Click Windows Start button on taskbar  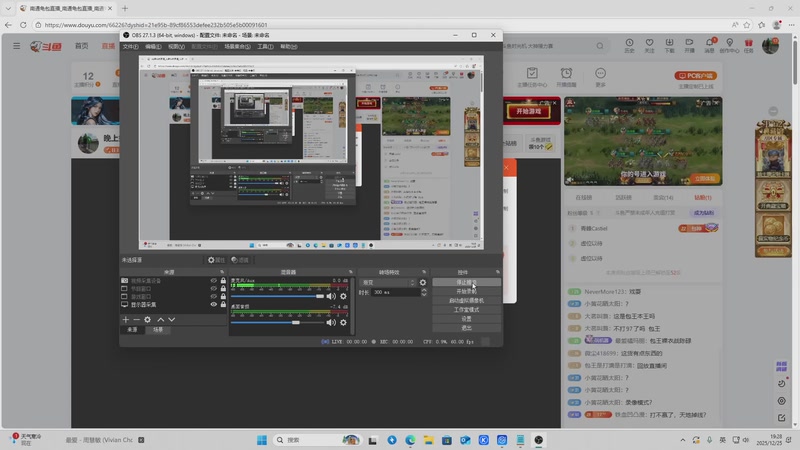pyautogui.click(x=262, y=440)
